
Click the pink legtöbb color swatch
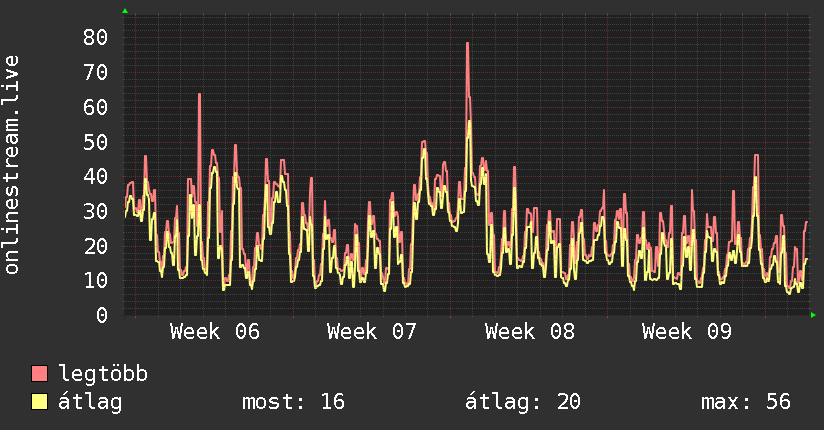pos(39,373)
